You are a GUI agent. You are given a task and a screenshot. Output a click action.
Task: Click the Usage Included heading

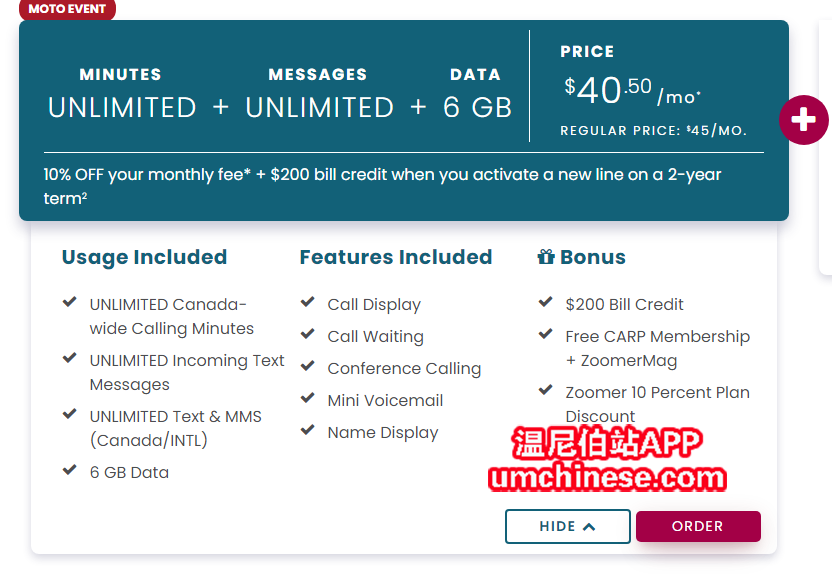pos(144,257)
